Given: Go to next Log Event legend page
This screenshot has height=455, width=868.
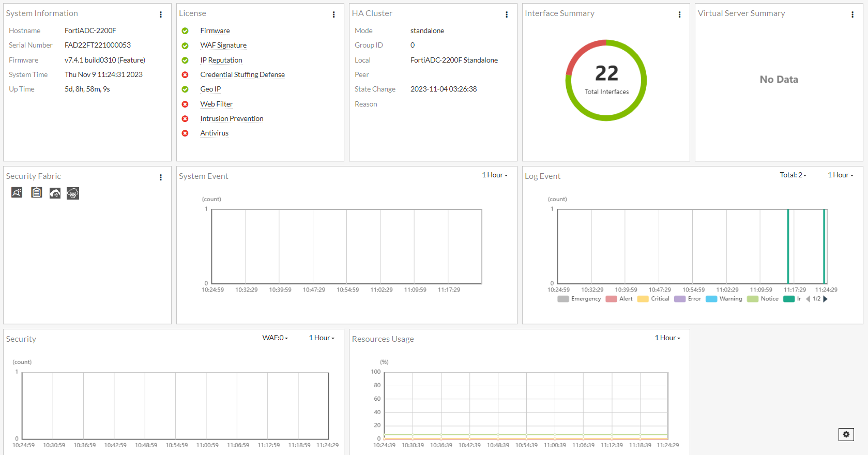Looking at the screenshot, I should (x=826, y=299).
